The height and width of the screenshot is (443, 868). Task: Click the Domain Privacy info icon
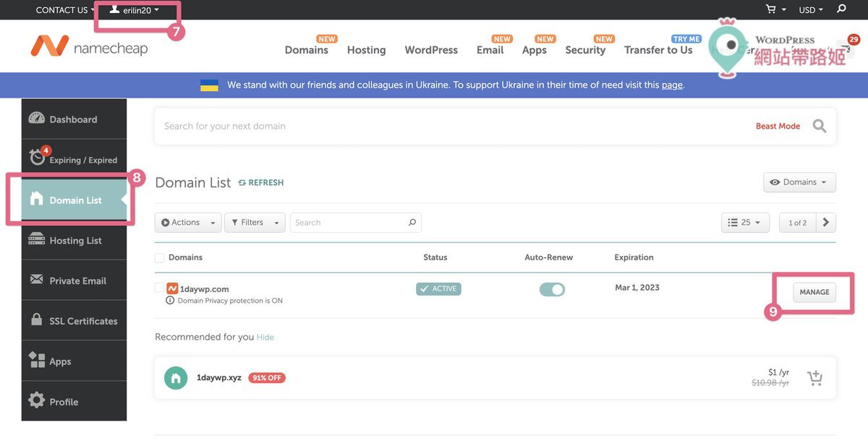tap(170, 300)
